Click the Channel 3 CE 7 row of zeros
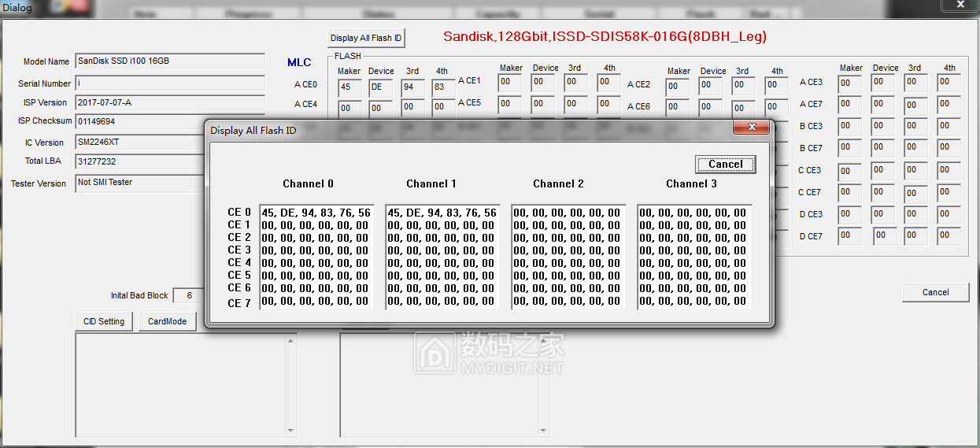The height and width of the screenshot is (448, 980). pos(693,301)
